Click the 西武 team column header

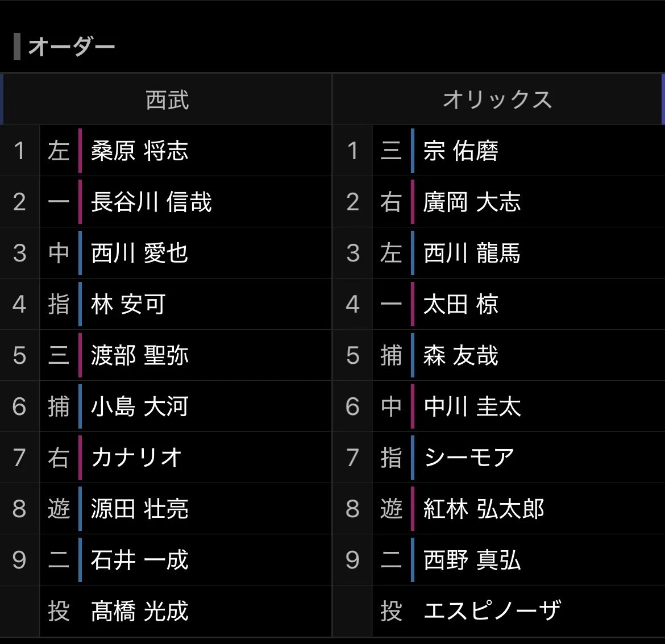(167, 99)
